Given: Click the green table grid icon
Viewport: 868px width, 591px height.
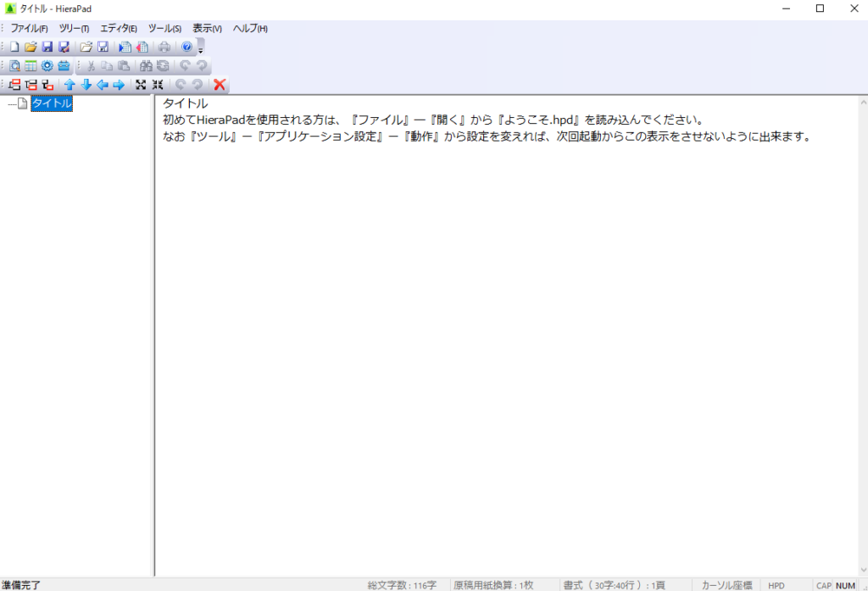Looking at the screenshot, I should point(31,66).
